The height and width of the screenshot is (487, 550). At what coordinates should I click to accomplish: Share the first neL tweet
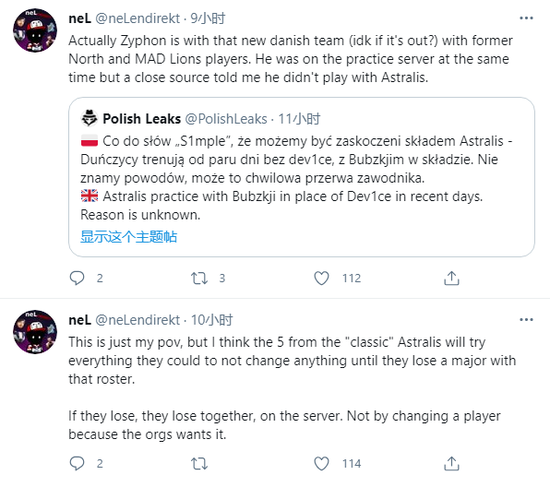click(451, 278)
